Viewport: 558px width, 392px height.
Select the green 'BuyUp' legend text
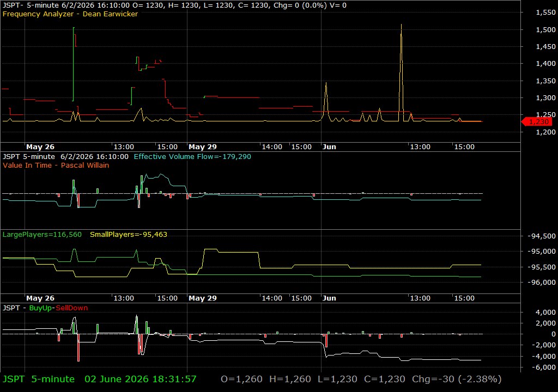pos(40,308)
